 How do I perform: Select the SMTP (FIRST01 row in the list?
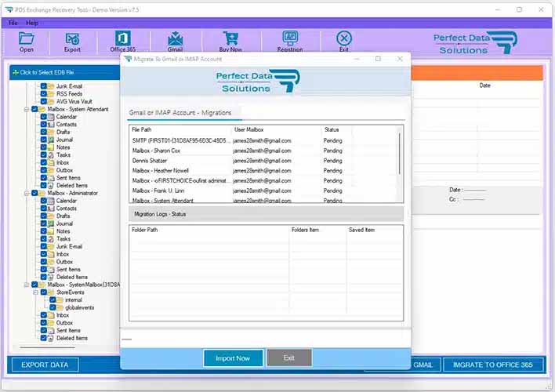265,141
